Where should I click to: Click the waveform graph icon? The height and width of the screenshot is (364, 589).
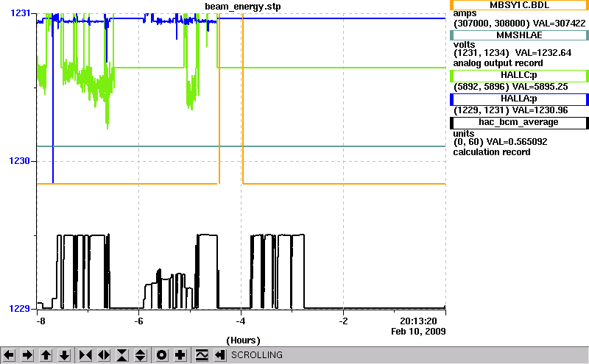[202, 355]
